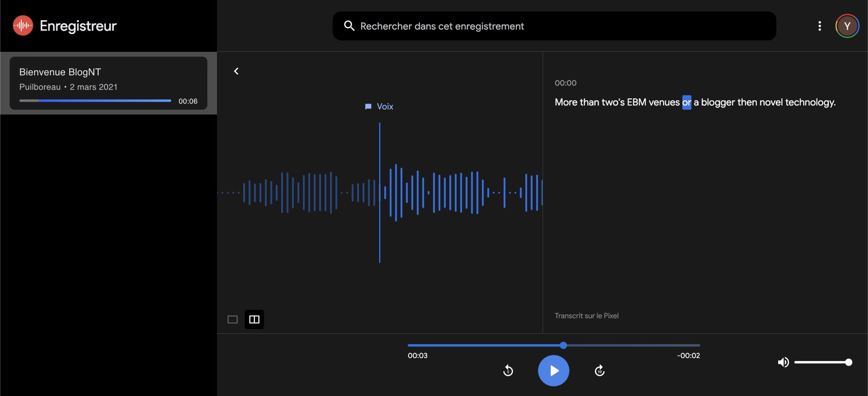Go back with the left chevron
The image size is (868, 396).
[x=236, y=71]
